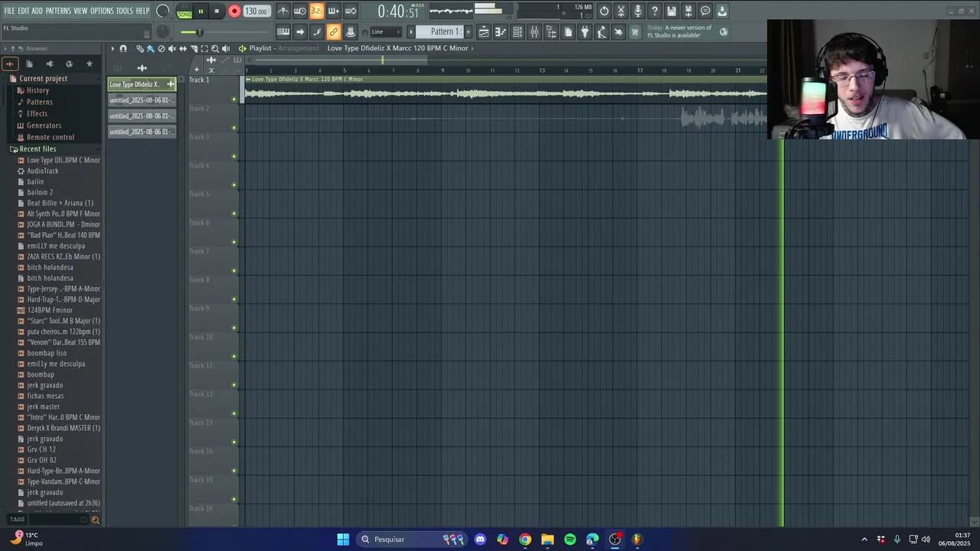Mute Track 1 with its green dot
The width and height of the screenshot is (980, 551).
234,99
